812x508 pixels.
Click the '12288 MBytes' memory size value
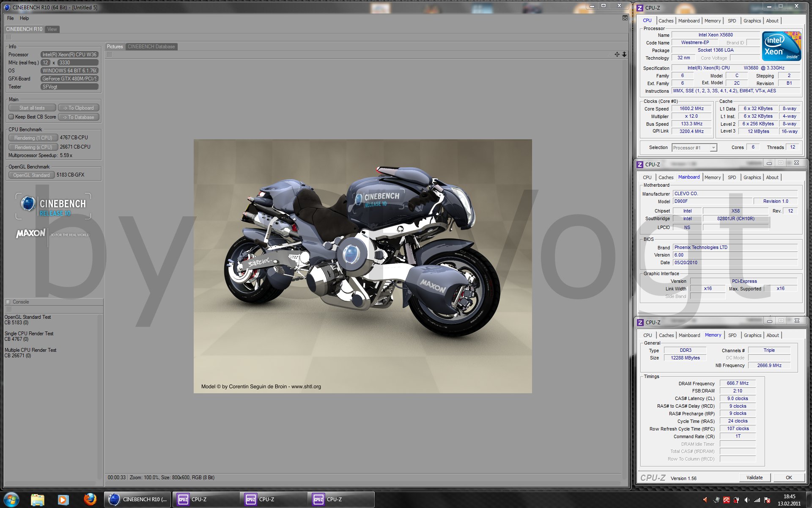click(x=685, y=358)
